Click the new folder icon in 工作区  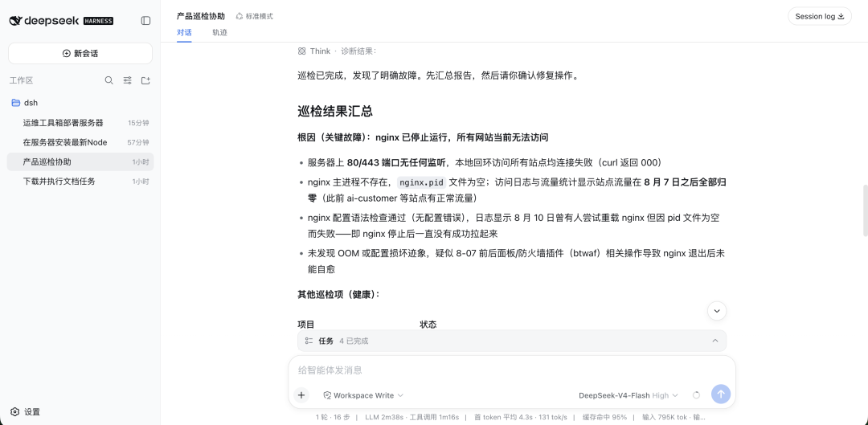tap(145, 80)
